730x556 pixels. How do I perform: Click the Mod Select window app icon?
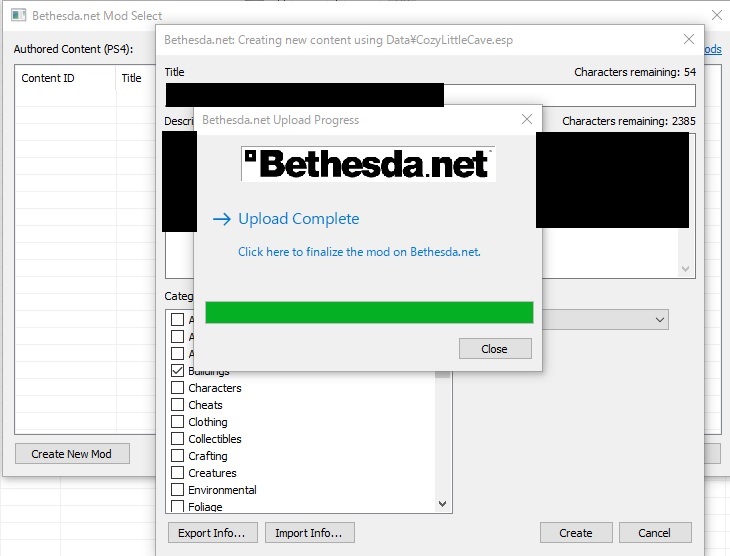[18, 15]
